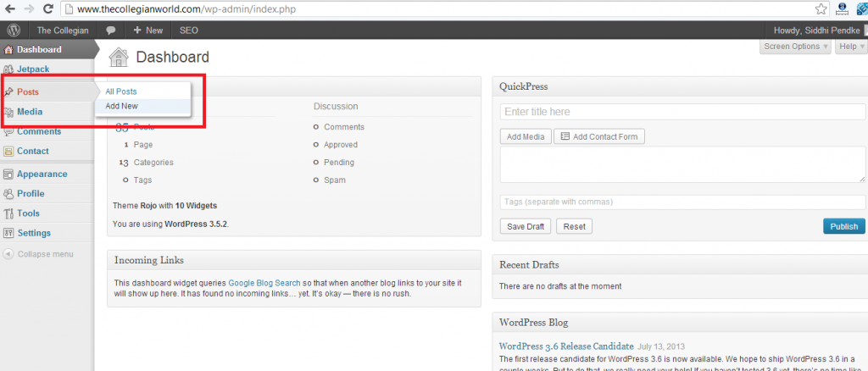
Task: Open Posts section in sidebar
Action: point(28,91)
